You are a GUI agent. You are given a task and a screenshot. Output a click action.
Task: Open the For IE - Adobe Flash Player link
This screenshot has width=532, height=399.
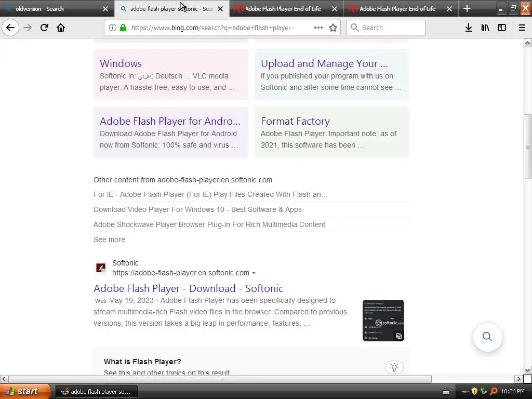coord(210,194)
